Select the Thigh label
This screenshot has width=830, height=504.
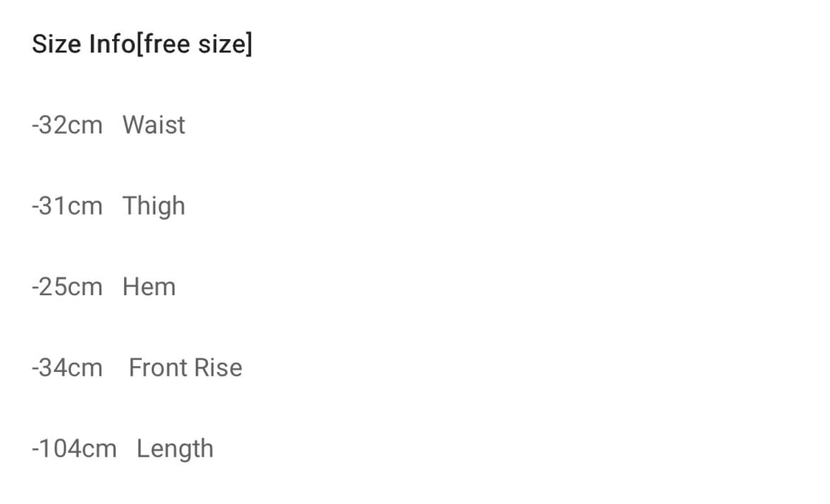(x=153, y=207)
